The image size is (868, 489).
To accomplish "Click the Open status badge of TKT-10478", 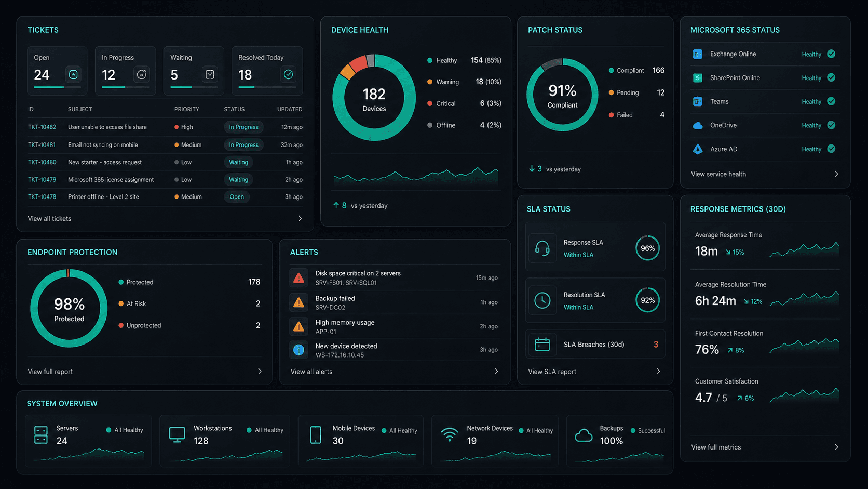I will pyautogui.click(x=237, y=197).
